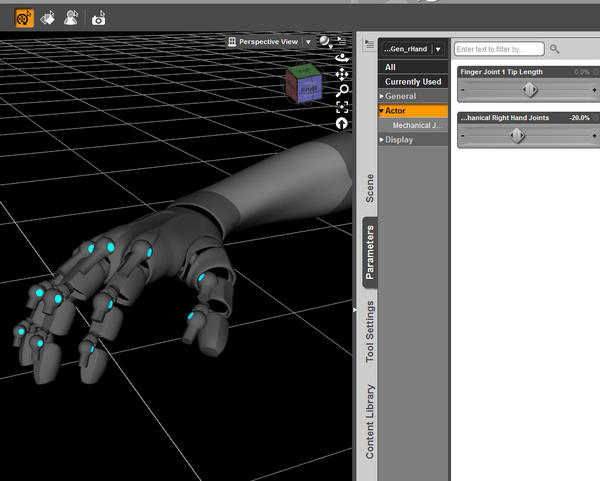The width and height of the screenshot is (600, 481).
Task: Click minus on Right Hand Joints slider
Action: (463, 136)
